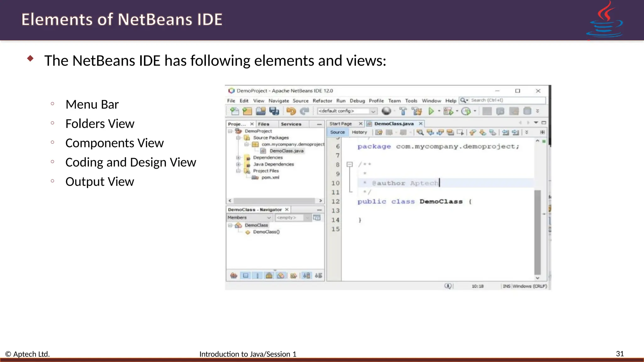The image size is (644, 362).
Task: Click the Save All toolbar icon
Action: pyautogui.click(x=274, y=111)
